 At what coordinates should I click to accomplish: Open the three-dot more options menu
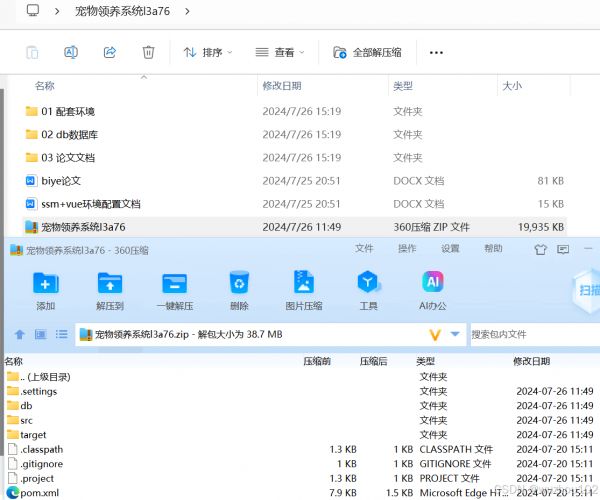[x=436, y=52]
